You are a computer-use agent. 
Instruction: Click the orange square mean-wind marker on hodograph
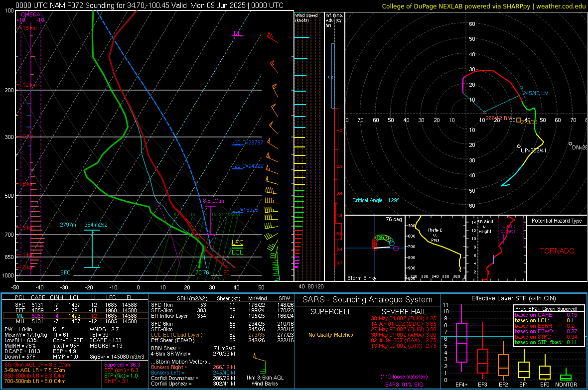(519, 121)
